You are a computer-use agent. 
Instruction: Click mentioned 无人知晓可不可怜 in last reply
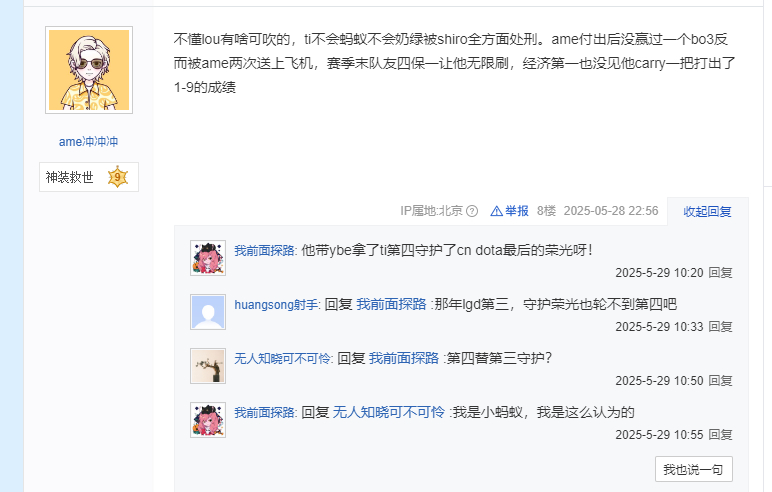click(x=388, y=412)
